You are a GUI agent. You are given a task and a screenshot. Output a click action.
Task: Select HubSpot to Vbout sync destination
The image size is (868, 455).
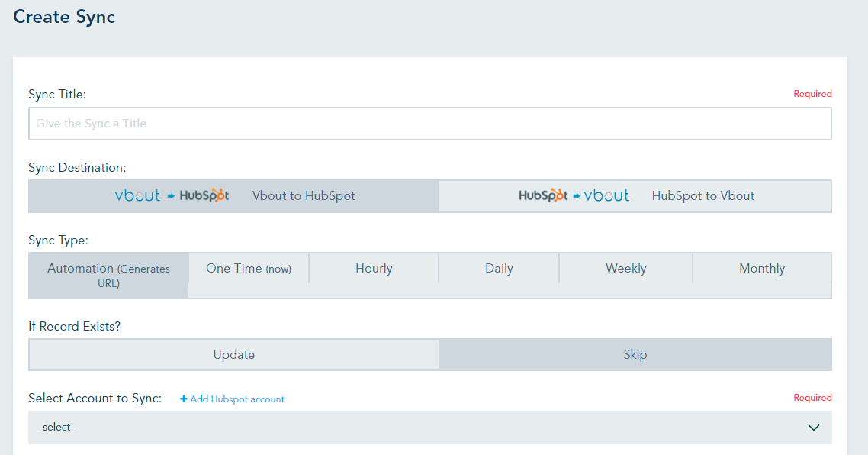[635, 195]
